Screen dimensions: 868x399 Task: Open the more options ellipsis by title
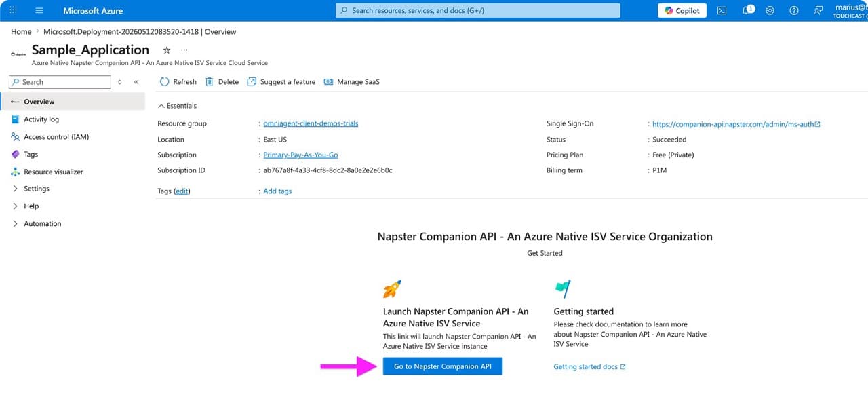click(x=184, y=50)
